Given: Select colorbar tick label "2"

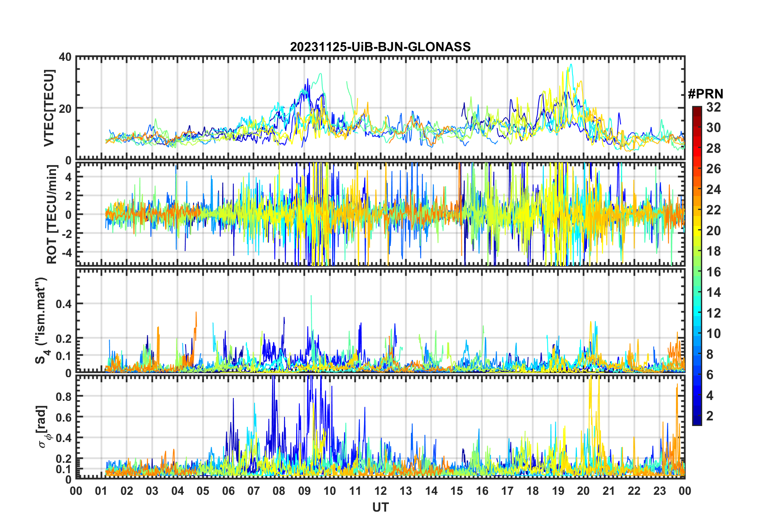Looking at the screenshot, I should point(710,416).
